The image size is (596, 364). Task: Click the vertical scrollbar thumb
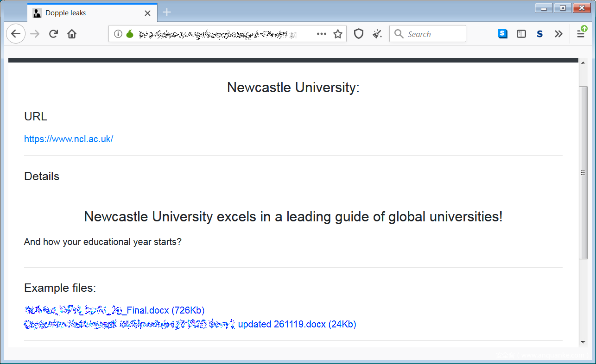click(x=583, y=172)
